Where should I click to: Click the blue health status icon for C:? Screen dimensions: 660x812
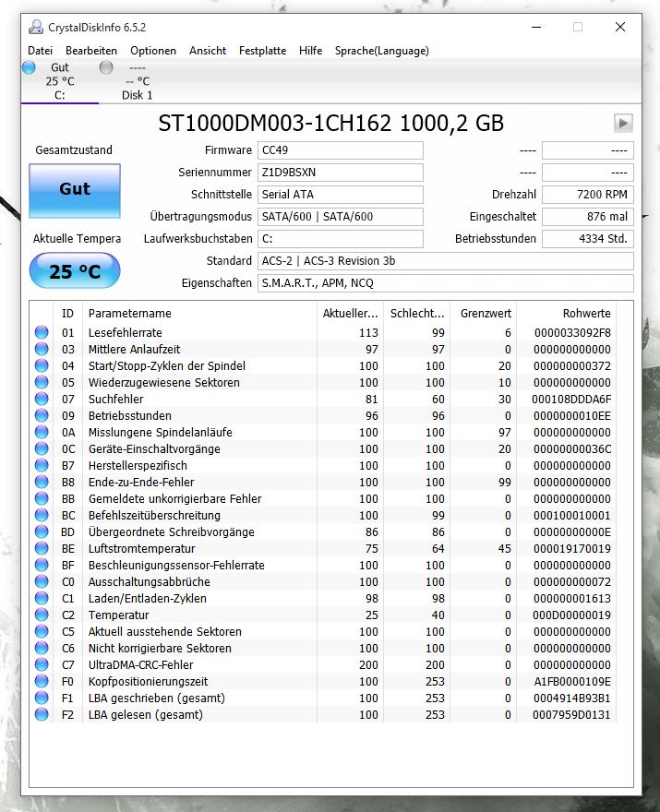click(29, 67)
